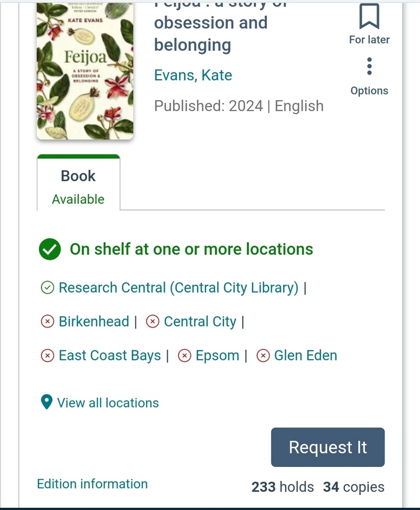The width and height of the screenshot is (420, 510).
Task: Click the Feijoa book cover thumbnail
Action: (x=85, y=71)
